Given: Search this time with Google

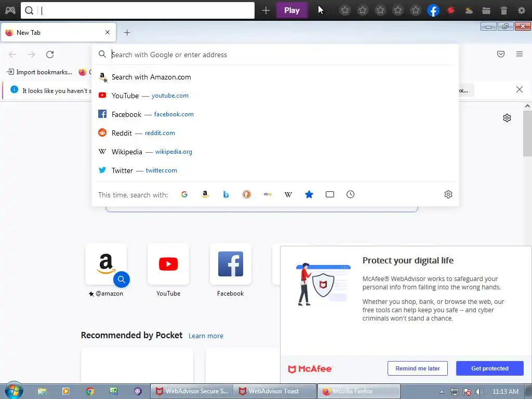Looking at the screenshot, I should click(x=184, y=194).
